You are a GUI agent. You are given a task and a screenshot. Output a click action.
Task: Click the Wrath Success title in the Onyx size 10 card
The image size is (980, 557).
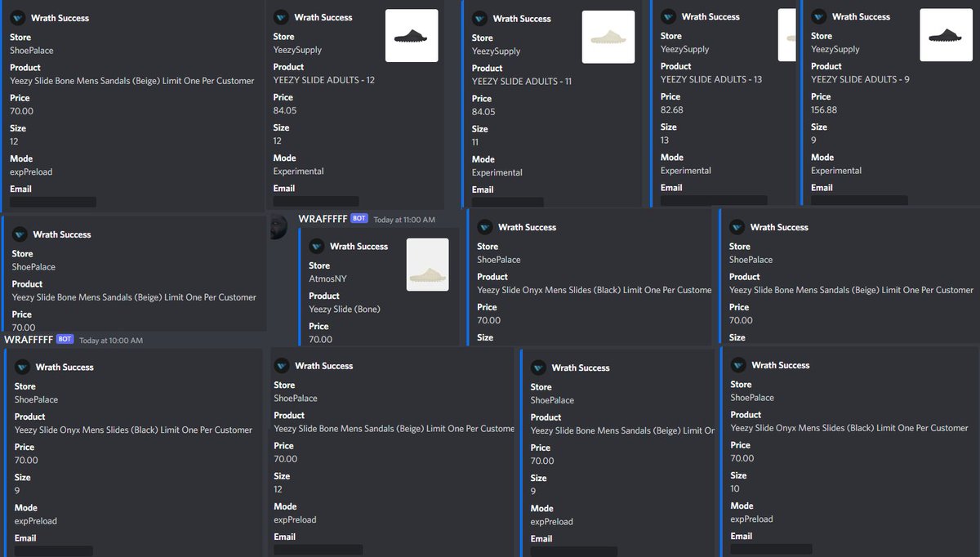781,365
